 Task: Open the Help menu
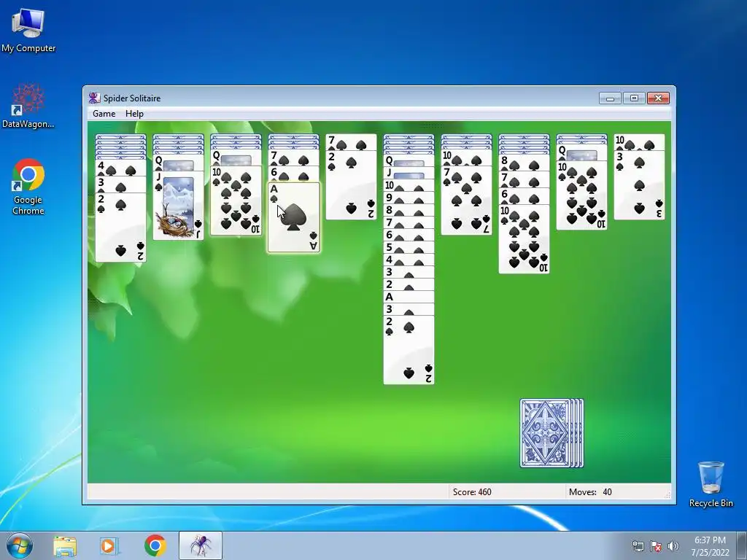pos(134,113)
